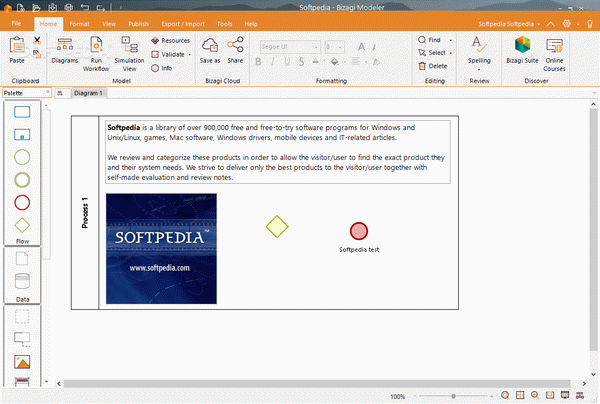Click Save as in Bizagi Cloud

click(x=210, y=50)
